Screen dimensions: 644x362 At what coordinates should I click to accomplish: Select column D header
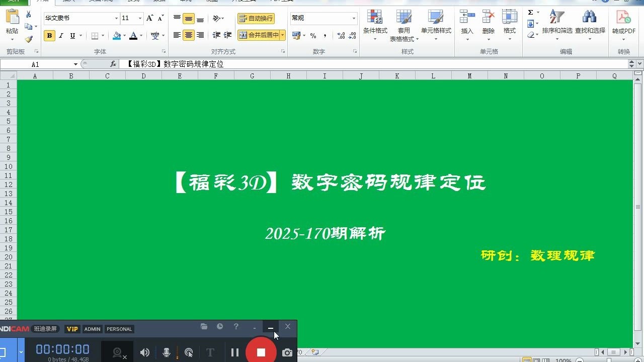143,76
